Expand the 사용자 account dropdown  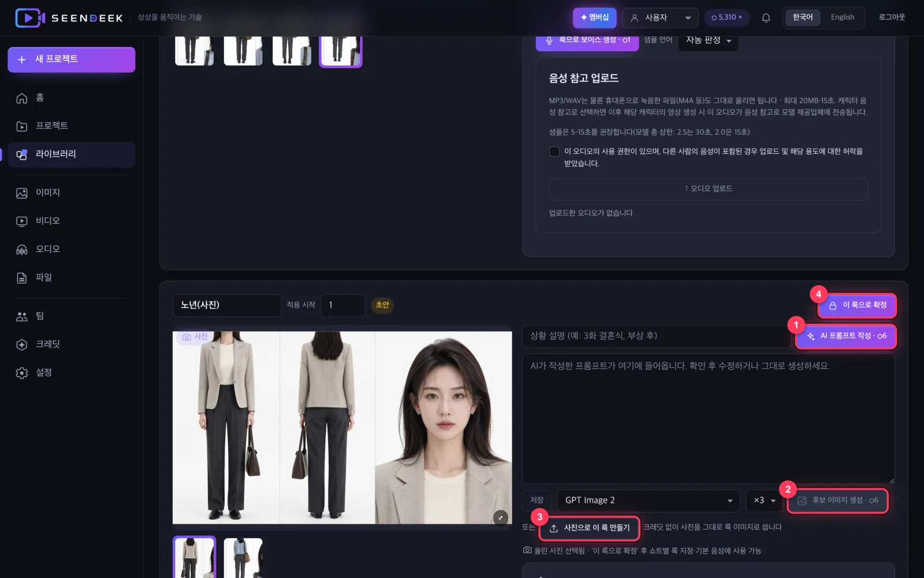point(660,18)
